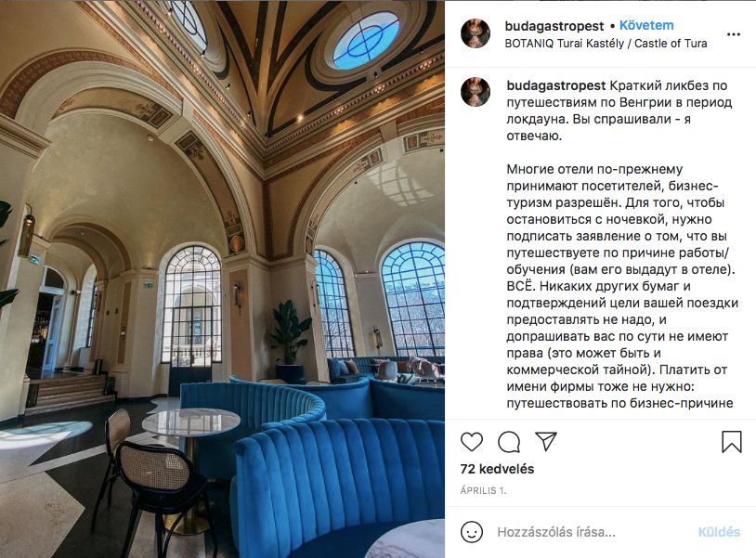Viewport: 756px width, 558px height.
Task: Share the post with the paper plane icon
Action: pos(546,441)
